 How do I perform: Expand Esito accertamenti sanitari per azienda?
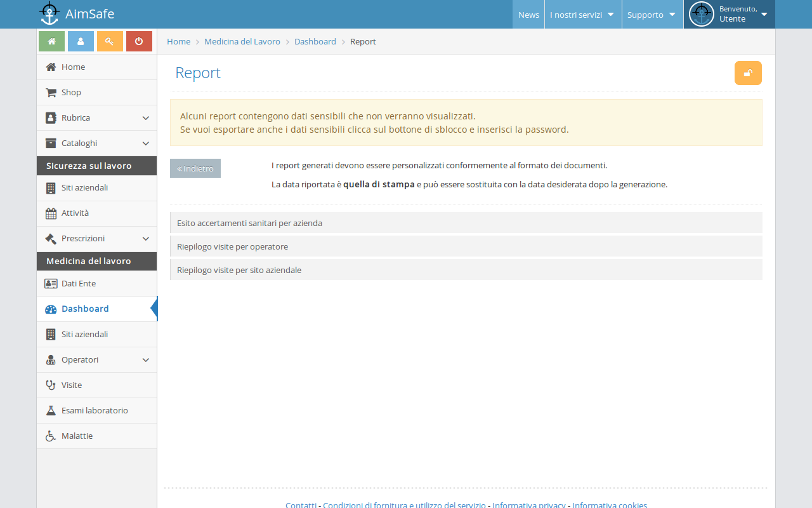pyautogui.click(x=466, y=223)
